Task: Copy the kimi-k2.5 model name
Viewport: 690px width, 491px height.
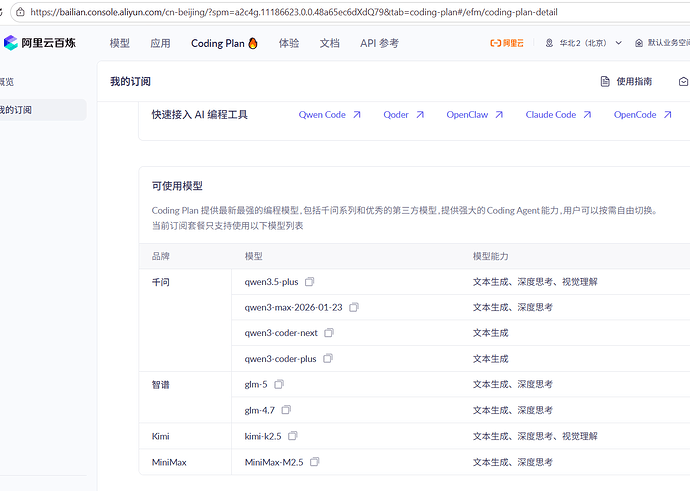Action: (293, 436)
